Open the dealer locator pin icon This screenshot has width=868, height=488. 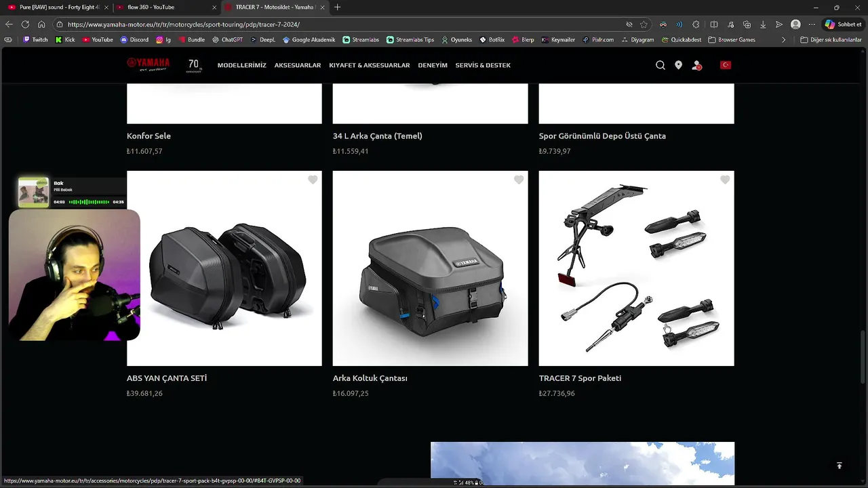coord(678,65)
